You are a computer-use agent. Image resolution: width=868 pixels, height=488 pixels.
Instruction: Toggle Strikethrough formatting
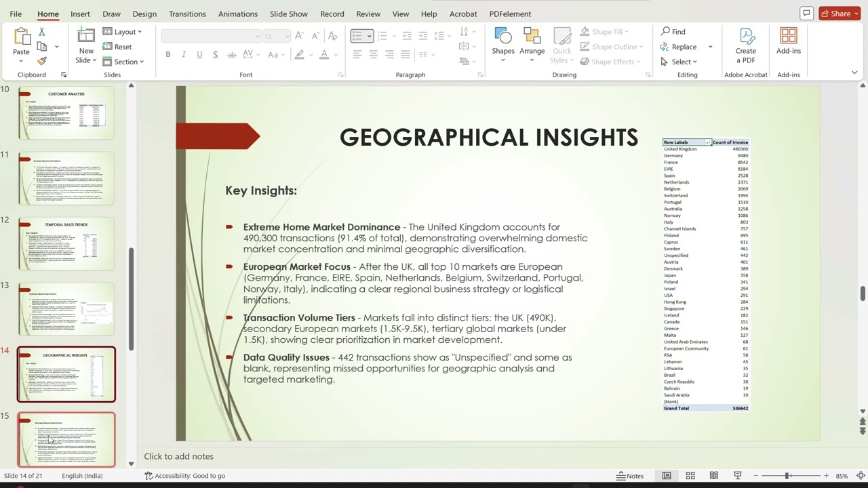pos(232,54)
